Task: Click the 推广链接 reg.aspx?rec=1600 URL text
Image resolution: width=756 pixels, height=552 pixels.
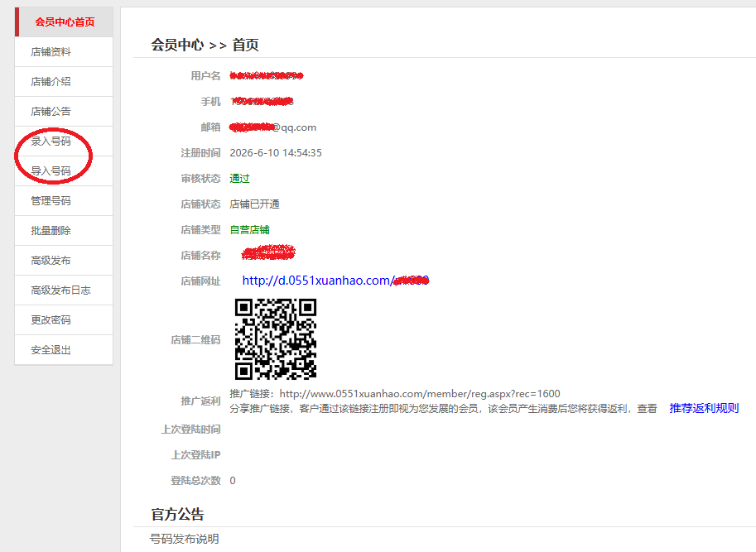Action: [420, 394]
